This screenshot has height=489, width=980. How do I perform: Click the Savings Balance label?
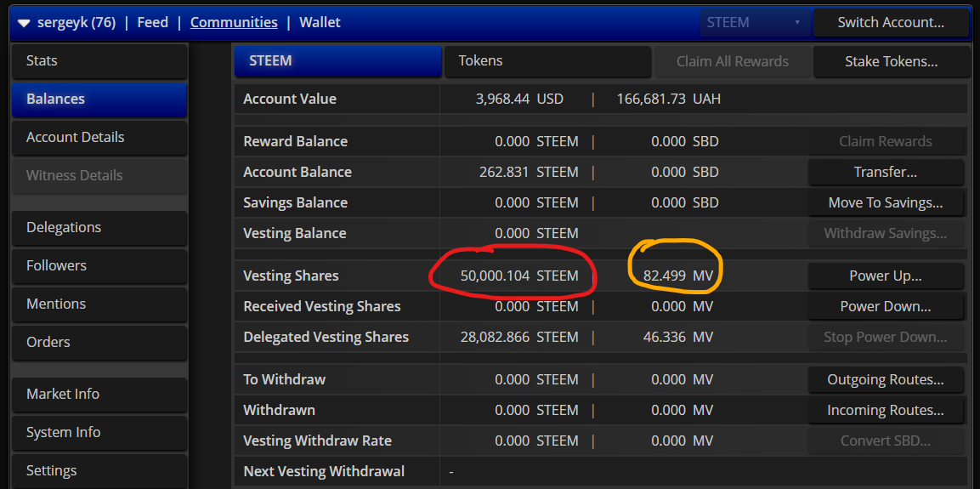point(296,202)
